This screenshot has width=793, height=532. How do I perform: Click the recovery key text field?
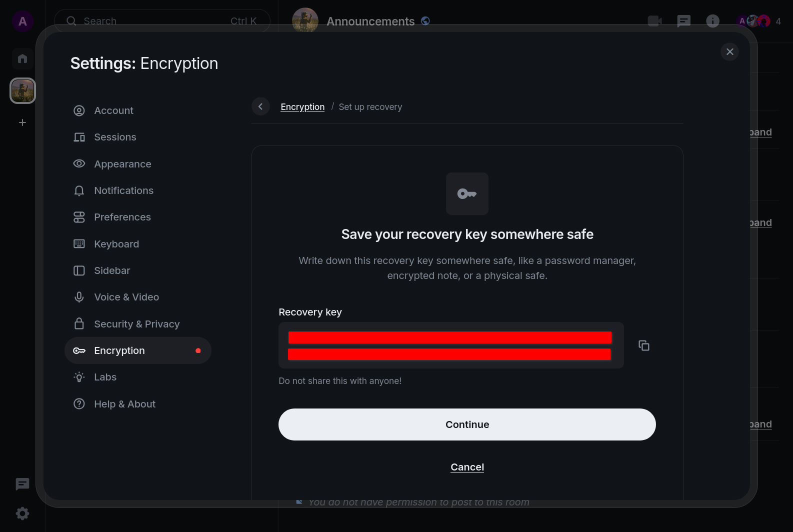pyautogui.click(x=450, y=345)
